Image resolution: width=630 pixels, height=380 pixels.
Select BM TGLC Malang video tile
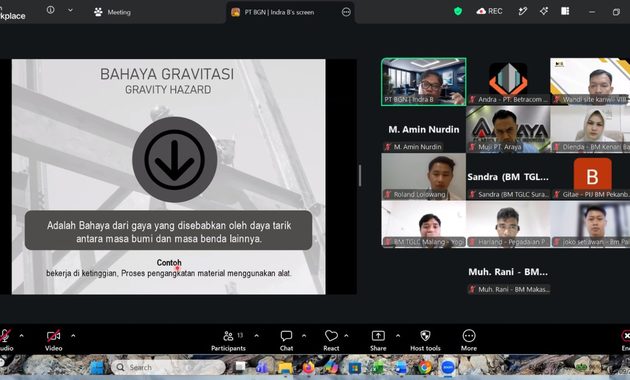click(423, 224)
